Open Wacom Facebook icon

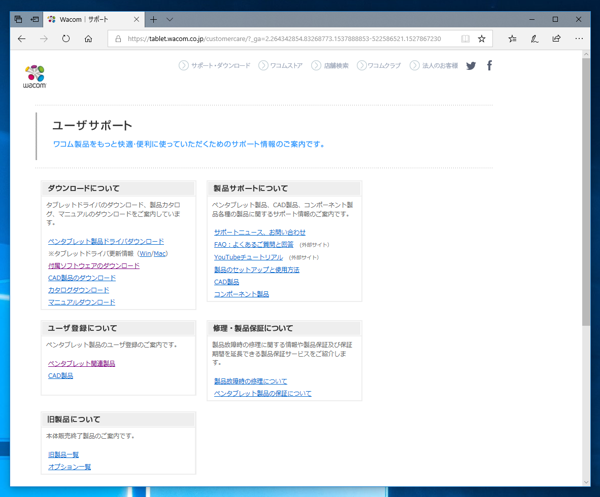coord(489,66)
